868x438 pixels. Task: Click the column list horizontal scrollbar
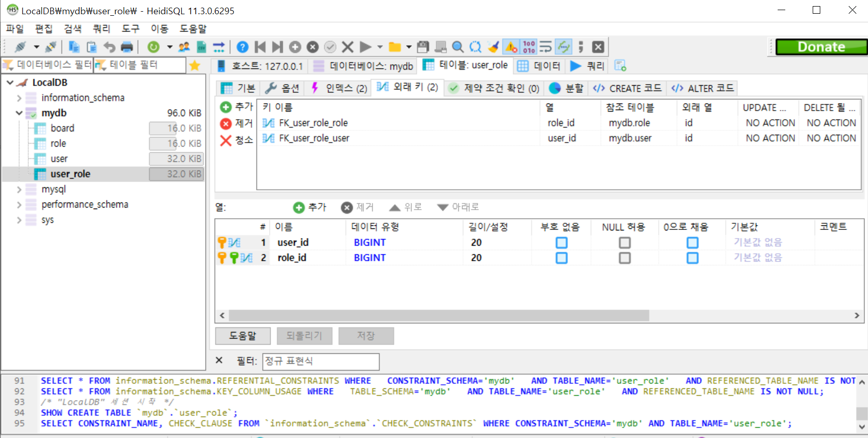[439, 316]
